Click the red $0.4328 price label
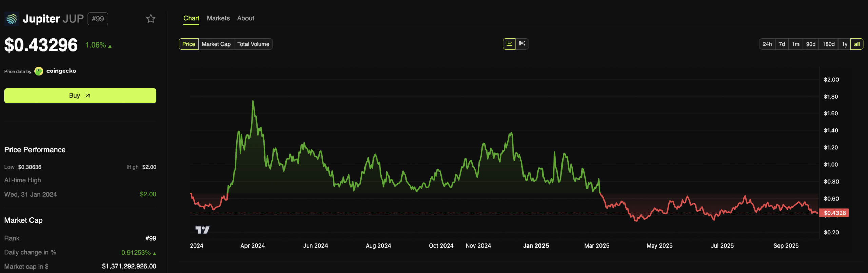 834,213
